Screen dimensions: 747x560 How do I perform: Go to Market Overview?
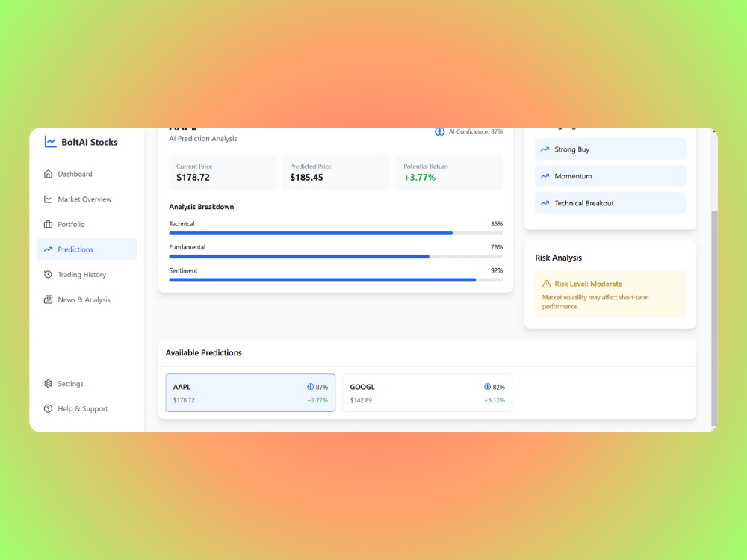point(86,199)
